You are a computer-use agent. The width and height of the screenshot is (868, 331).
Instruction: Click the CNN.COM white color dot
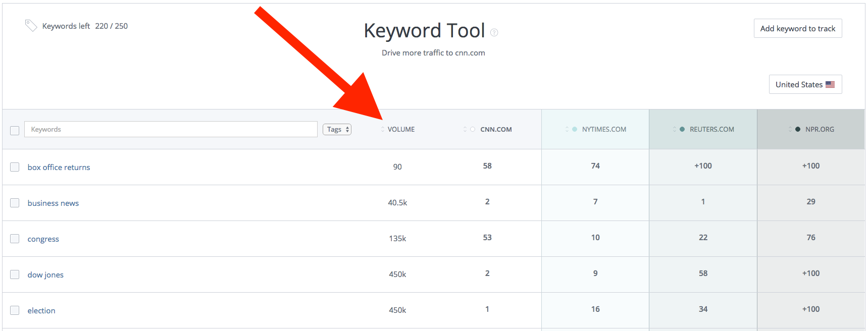473,129
